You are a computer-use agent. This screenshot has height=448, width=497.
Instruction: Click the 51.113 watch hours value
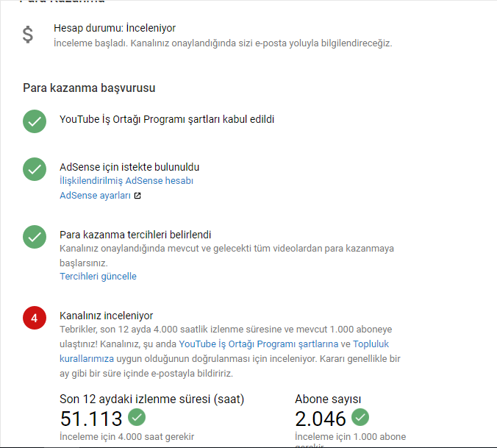pos(91,419)
